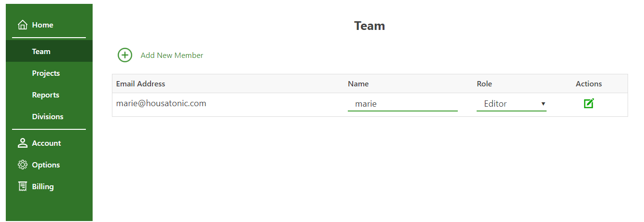Image resolution: width=644 pixels, height=222 pixels.
Task: Click the Billing receipt icon
Action: (22, 186)
